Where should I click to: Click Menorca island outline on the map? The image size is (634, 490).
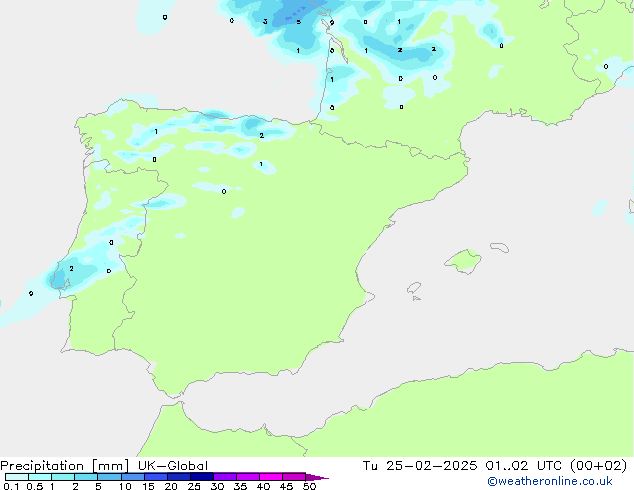500,247
